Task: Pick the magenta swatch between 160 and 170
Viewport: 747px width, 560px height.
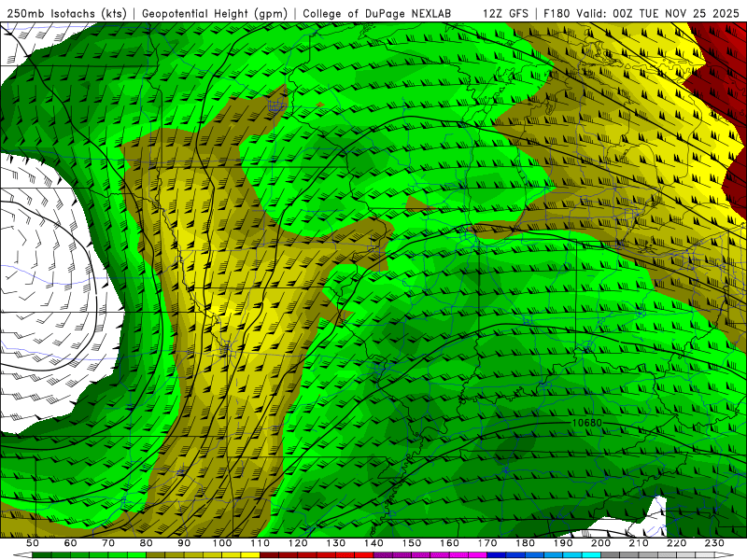Action: [478, 555]
